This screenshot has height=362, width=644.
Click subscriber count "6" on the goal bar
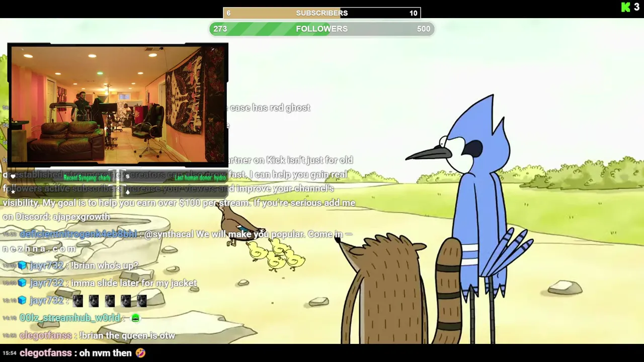click(x=228, y=13)
